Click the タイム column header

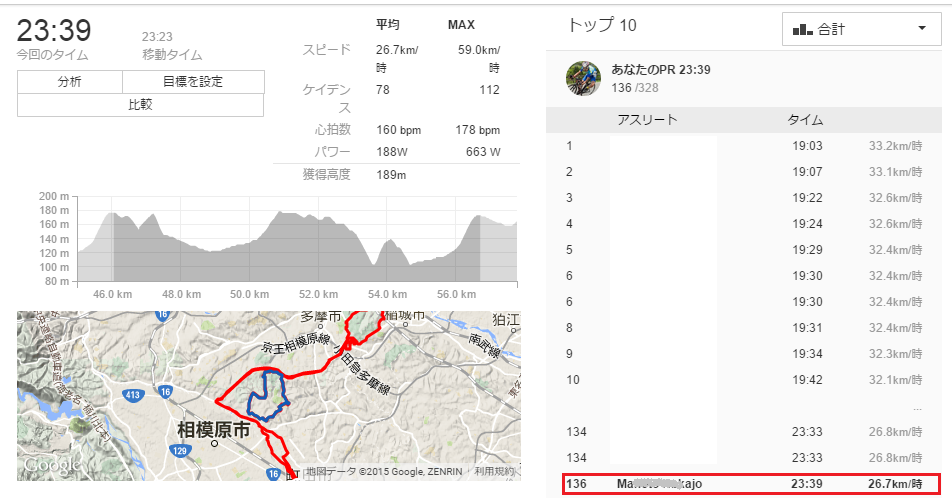(805, 120)
